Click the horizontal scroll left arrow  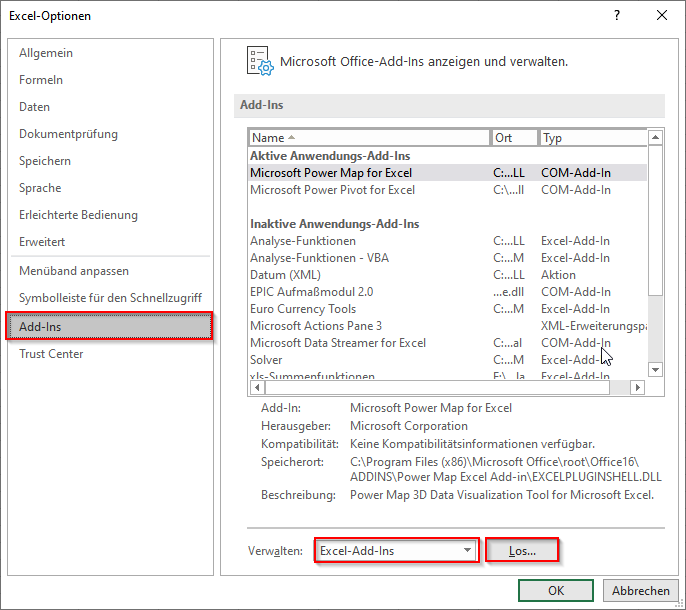click(x=257, y=387)
